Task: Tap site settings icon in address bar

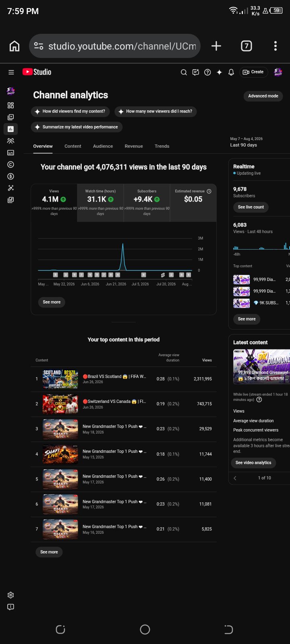Action: (39, 46)
